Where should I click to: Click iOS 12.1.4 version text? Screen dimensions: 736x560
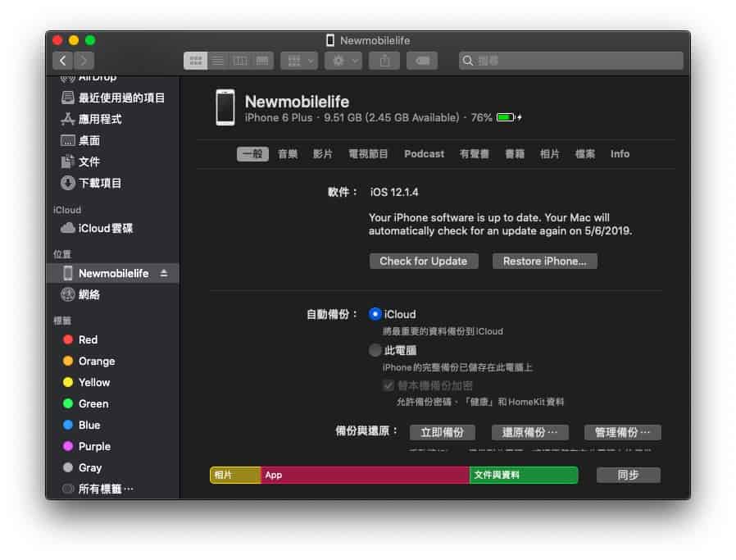coord(393,192)
